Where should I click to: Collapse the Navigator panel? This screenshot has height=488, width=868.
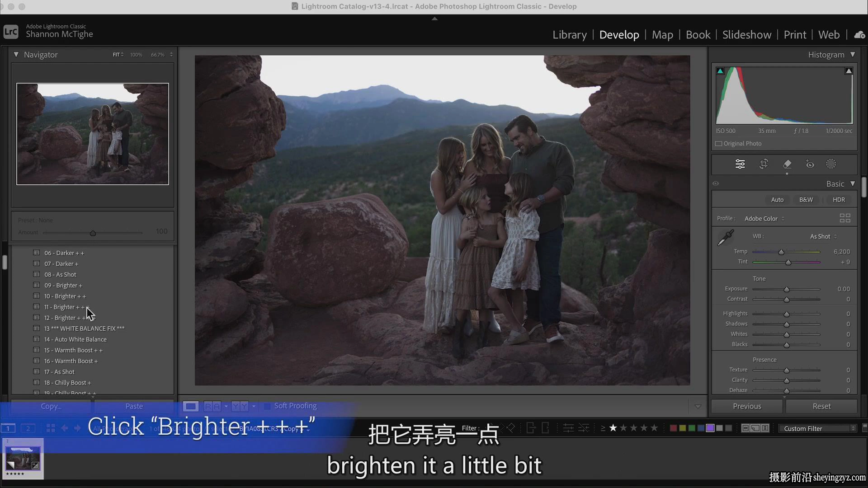point(16,55)
